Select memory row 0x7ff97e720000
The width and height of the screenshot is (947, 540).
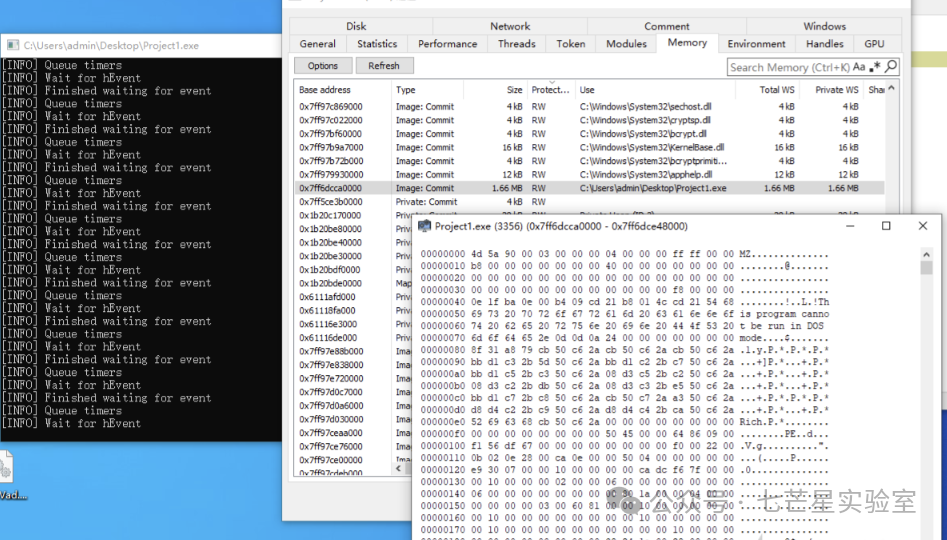353,378
